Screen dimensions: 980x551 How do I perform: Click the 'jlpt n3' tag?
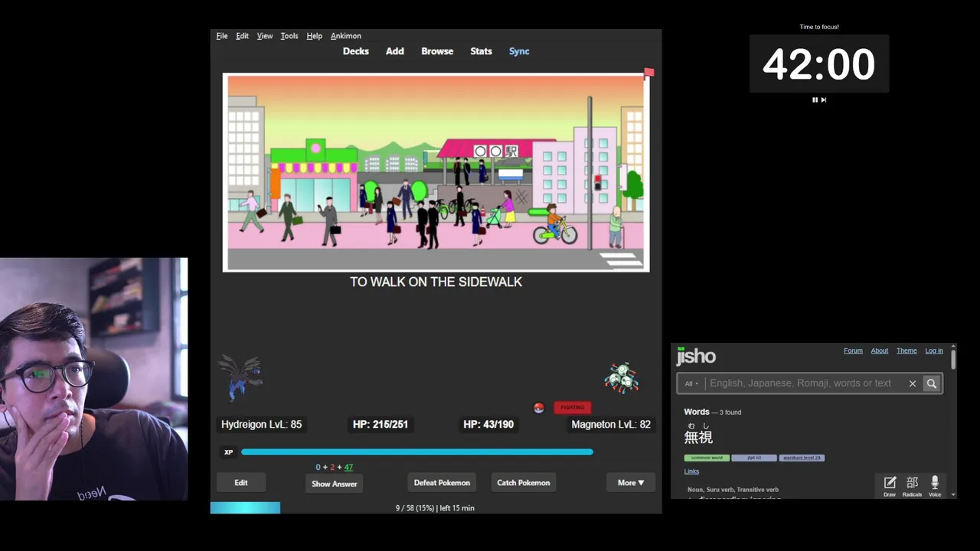click(x=754, y=458)
